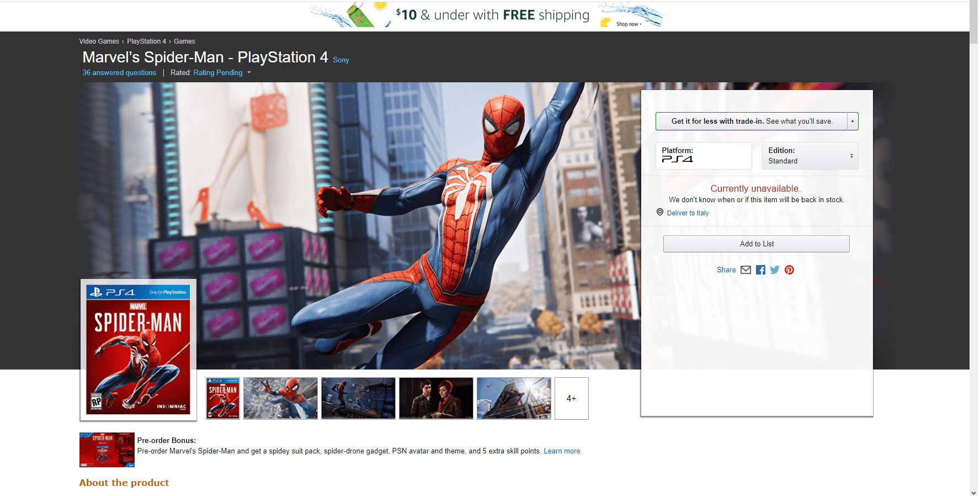Click the page scrollbar down arrow

[973, 492]
